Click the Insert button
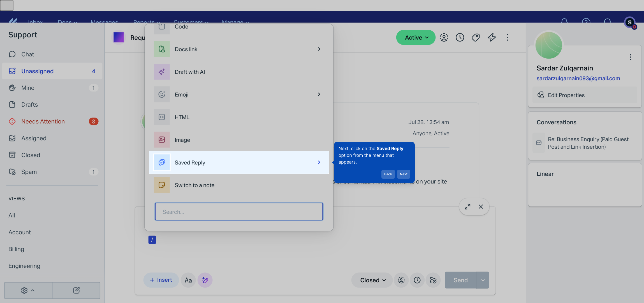 pos(161,280)
